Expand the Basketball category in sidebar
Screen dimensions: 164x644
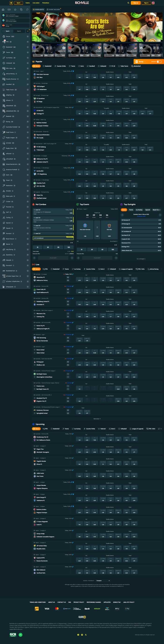tap(27, 47)
